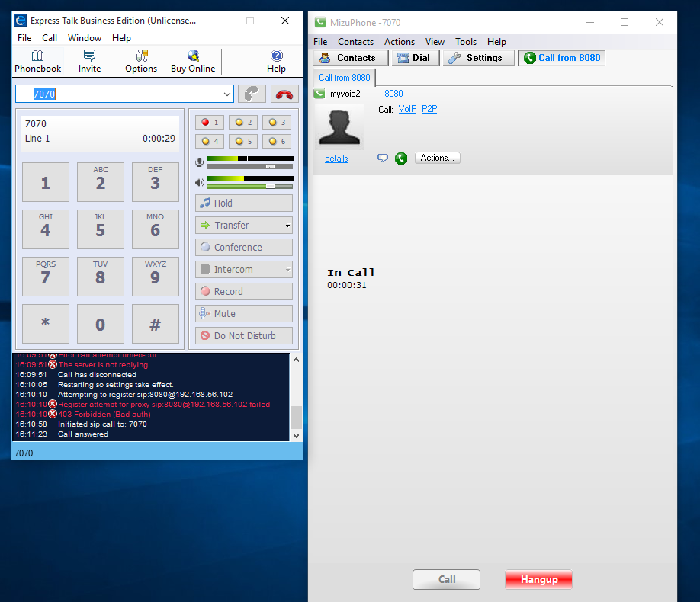Screen dimensions: 700x602
Task: Click the green call icon beside Actions
Action: (401, 159)
